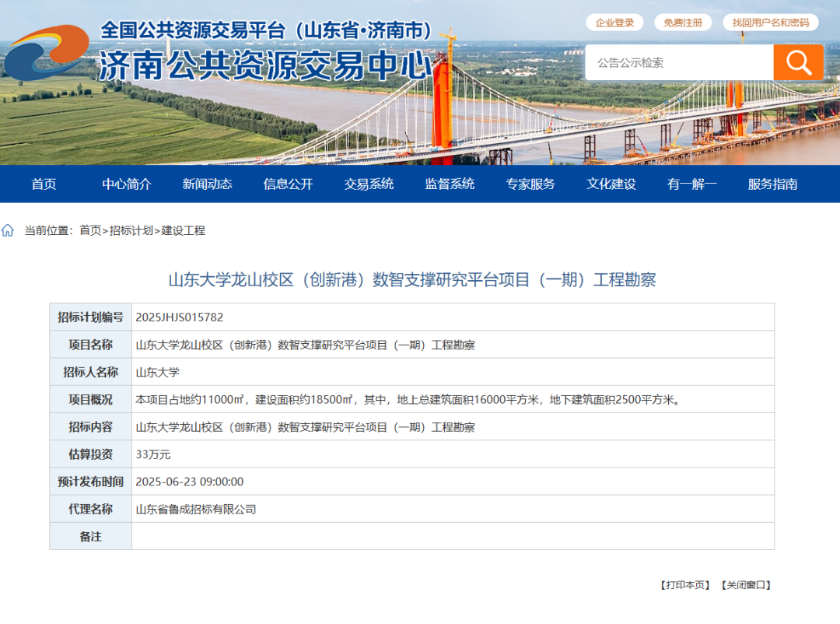Click the 项目概况 description text
Screen dimensions: 840x624
408,399
